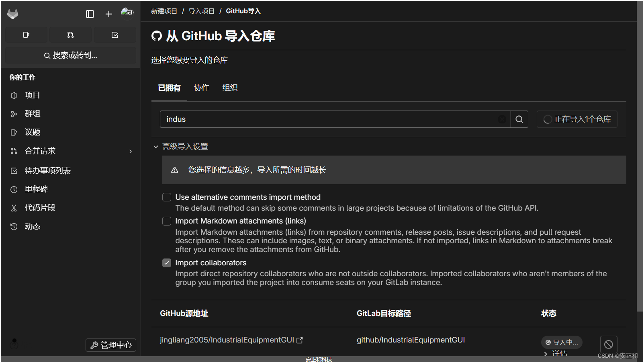Click the GitHub源地址 column header
The image size is (644, 363).
coord(184,314)
